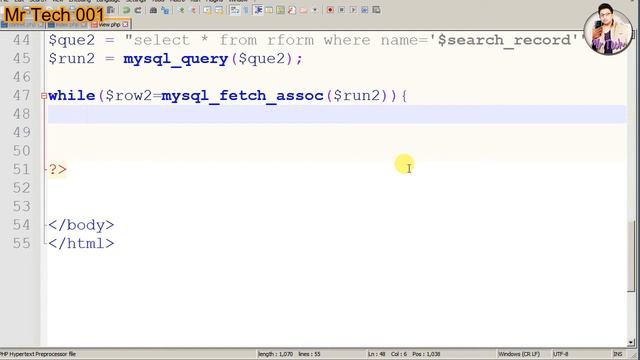640x360 pixels.
Task: Open the Function List panel icon
Action: pos(292,10)
